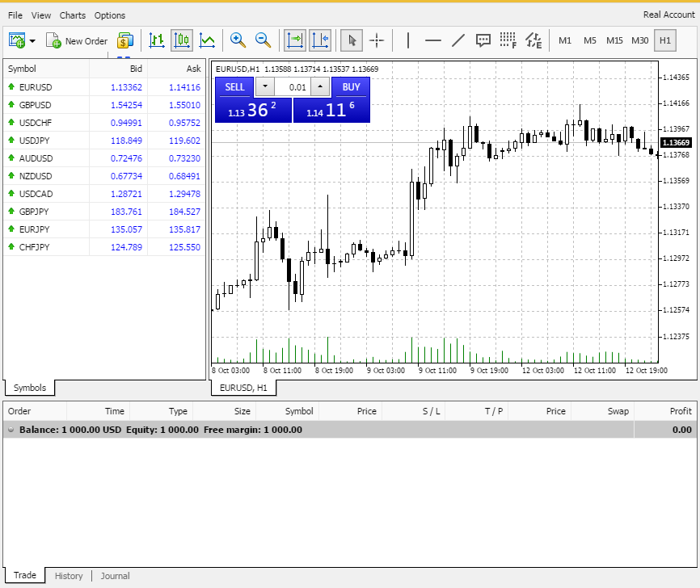The image size is (700, 588).
Task: Select CHFJPY in the symbol list
Action: [x=104, y=247]
